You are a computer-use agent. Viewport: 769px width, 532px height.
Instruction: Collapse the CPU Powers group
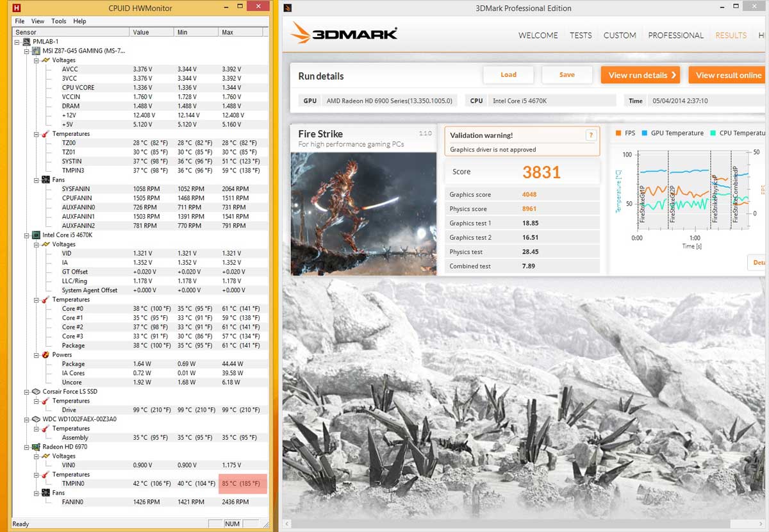(37, 355)
